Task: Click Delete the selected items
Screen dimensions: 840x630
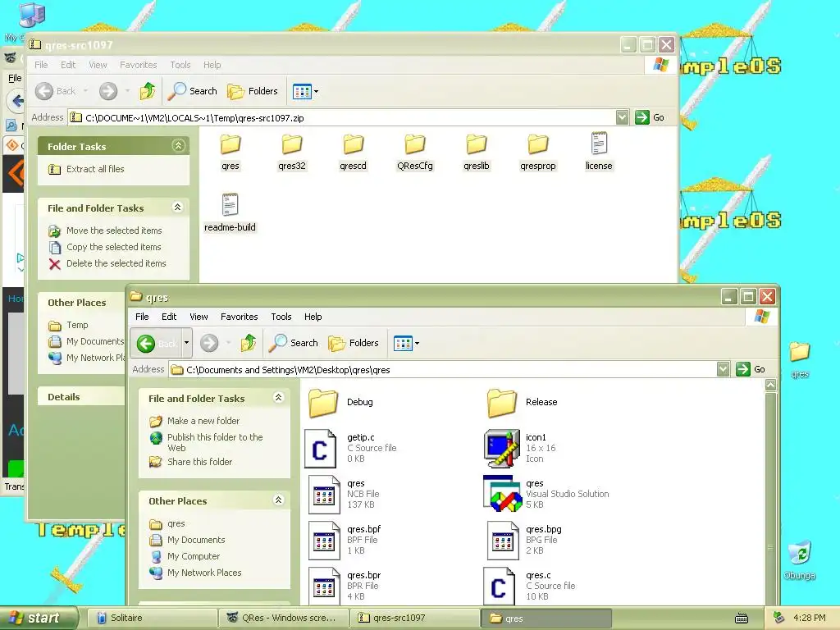Action: click(116, 263)
